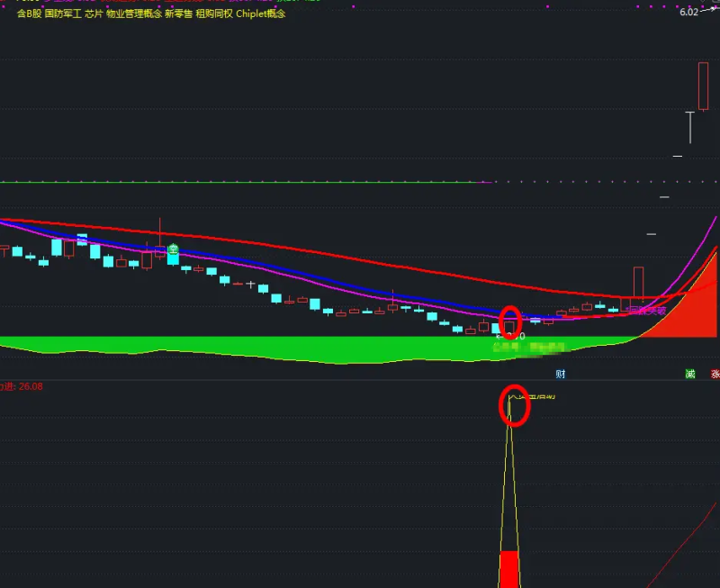Click the Chiplet概念 tag

260,14
